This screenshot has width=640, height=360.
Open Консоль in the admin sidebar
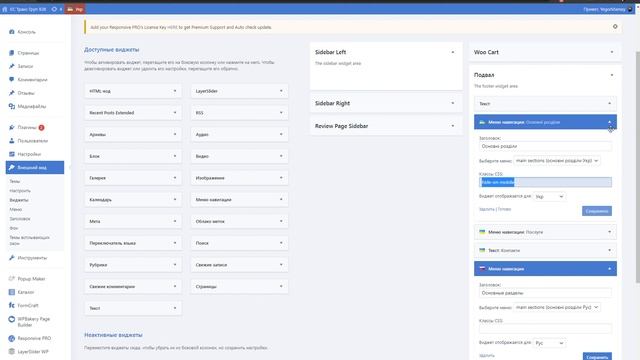pos(27,32)
